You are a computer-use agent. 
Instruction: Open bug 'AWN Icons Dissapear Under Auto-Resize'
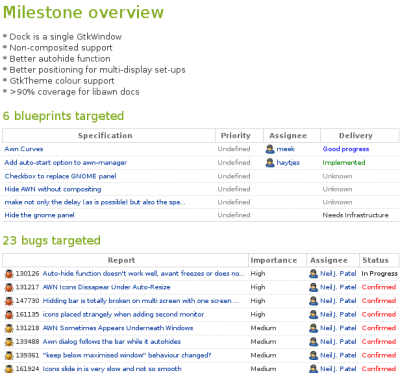106,287
